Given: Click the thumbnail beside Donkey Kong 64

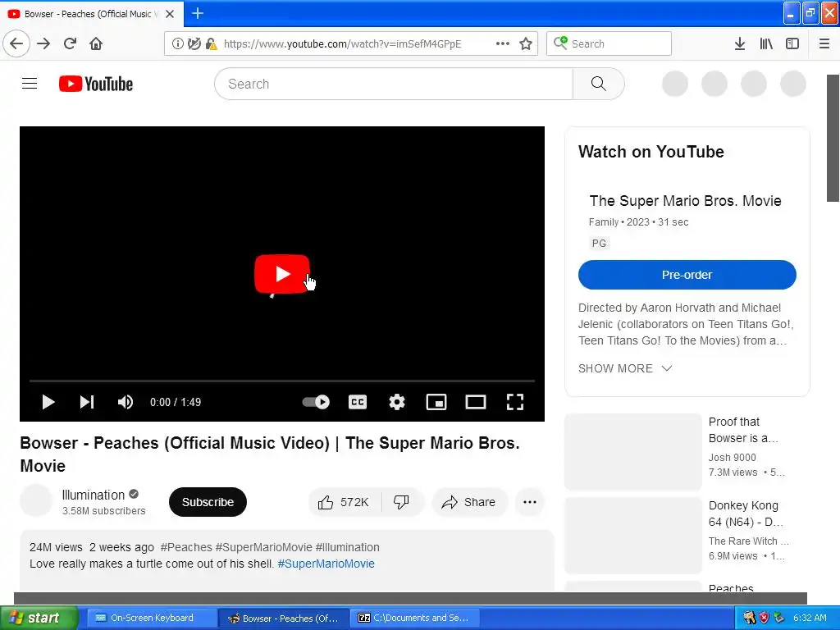Looking at the screenshot, I should pos(633,536).
